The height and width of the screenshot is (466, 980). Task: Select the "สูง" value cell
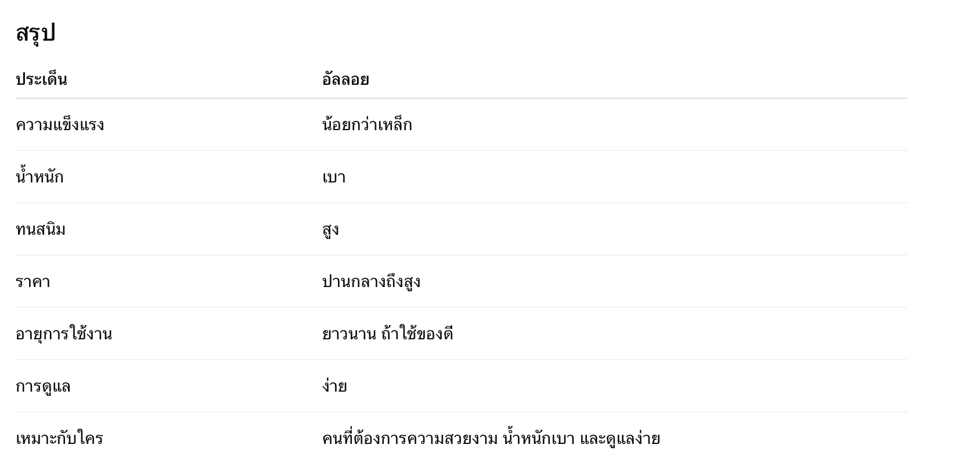point(330,230)
